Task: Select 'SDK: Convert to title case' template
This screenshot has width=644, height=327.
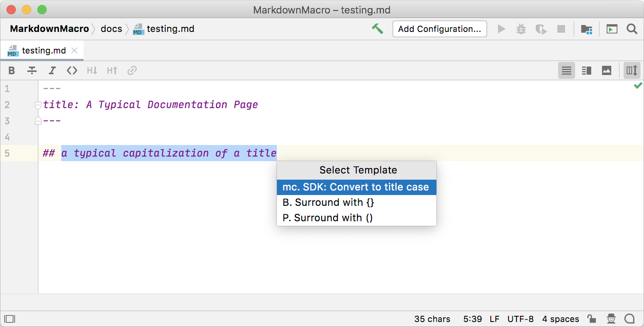Action: [356, 187]
